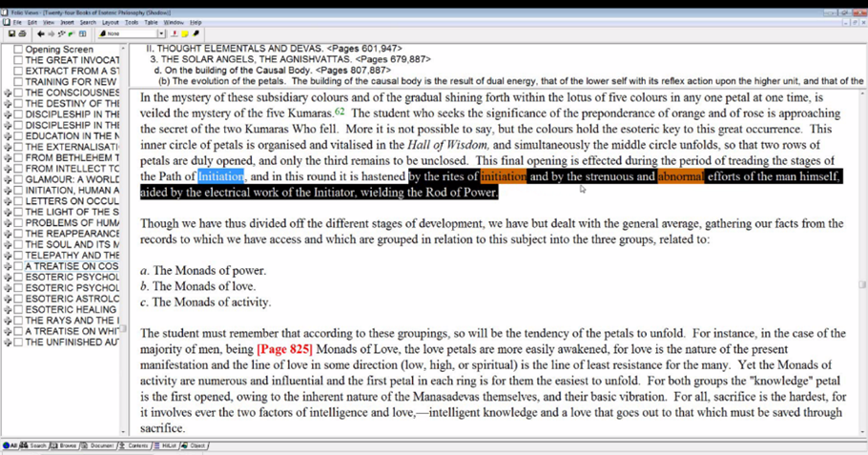Check the TELEPATHY AND THE checkbox
The height and width of the screenshot is (455, 868).
[18, 256]
